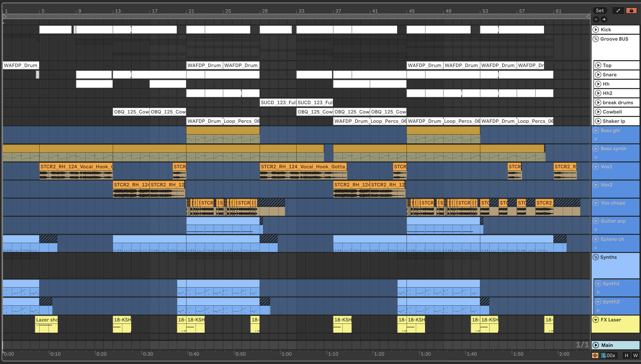Image resolution: width=641 pixels, height=364 pixels.
Task: Click the FX Laser track fold icon
Action: 596,320
